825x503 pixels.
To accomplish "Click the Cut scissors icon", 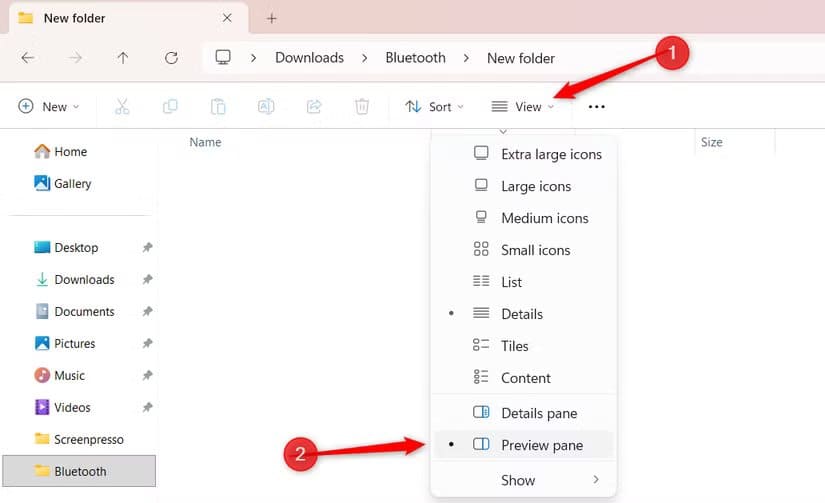I will pos(122,107).
